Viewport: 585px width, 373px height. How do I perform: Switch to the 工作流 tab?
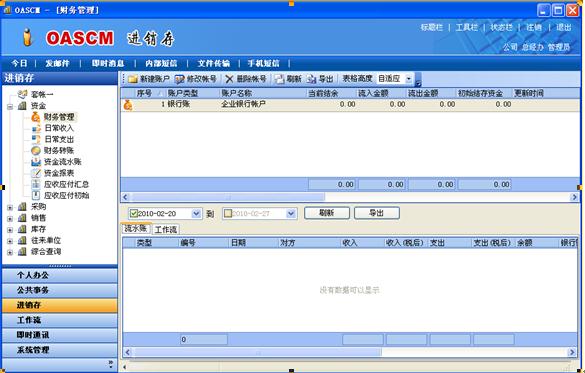166,229
